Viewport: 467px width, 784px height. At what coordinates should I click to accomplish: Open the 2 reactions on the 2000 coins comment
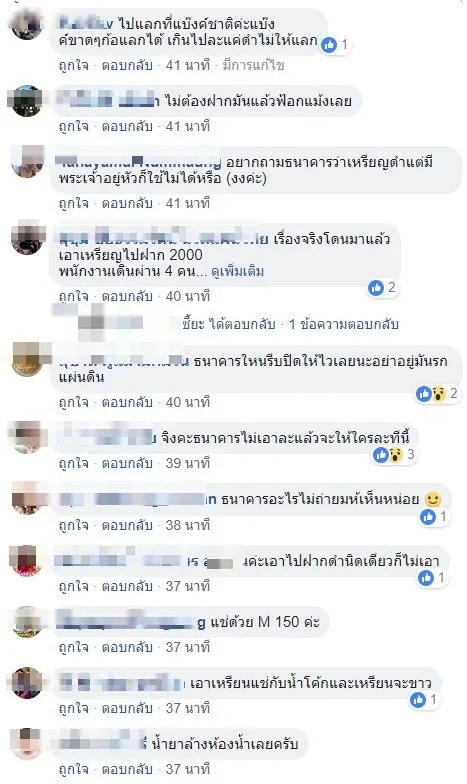pos(382,288)
